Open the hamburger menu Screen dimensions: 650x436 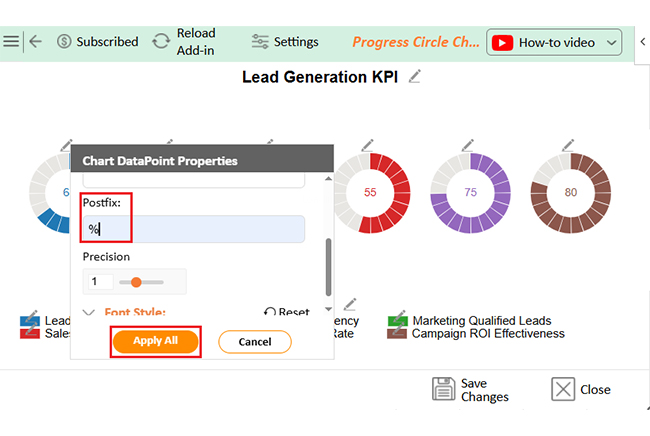pyautogui.click(x=11, y=42)
